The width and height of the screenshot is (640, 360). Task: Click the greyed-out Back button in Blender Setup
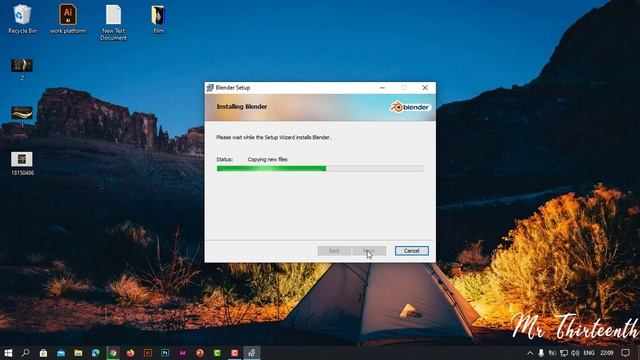334,251
